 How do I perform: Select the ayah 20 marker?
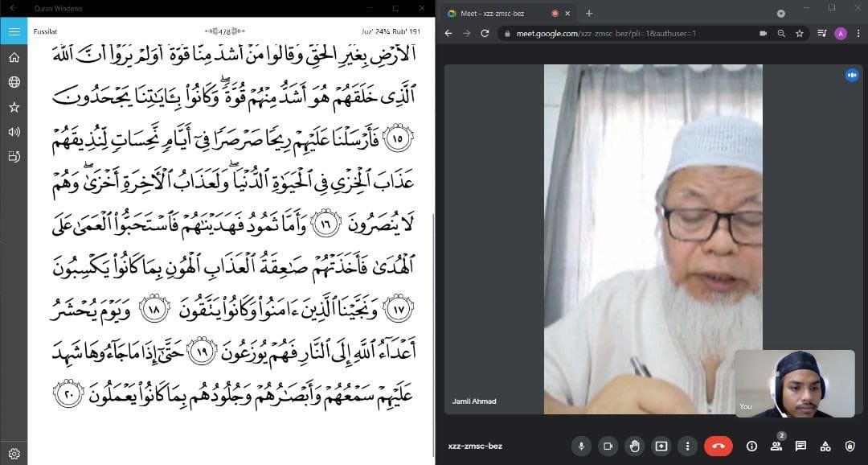tap(68, 394)
